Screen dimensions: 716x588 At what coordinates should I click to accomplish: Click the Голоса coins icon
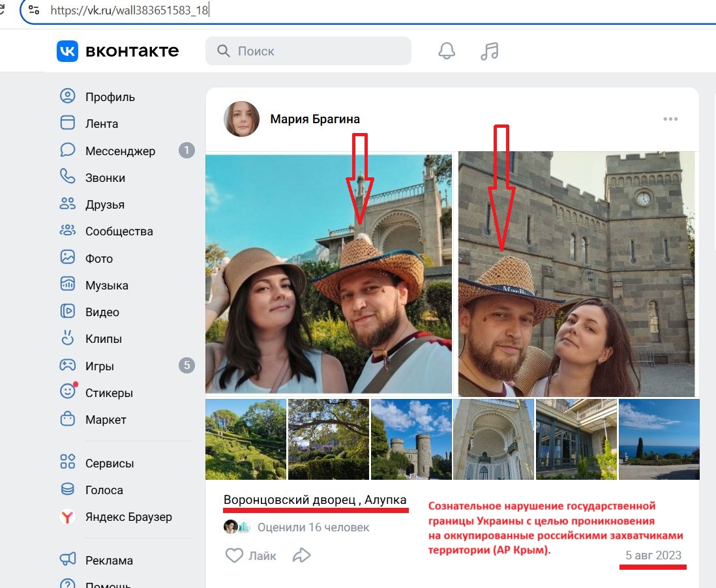pyautogui.click(x=68, y=489)
